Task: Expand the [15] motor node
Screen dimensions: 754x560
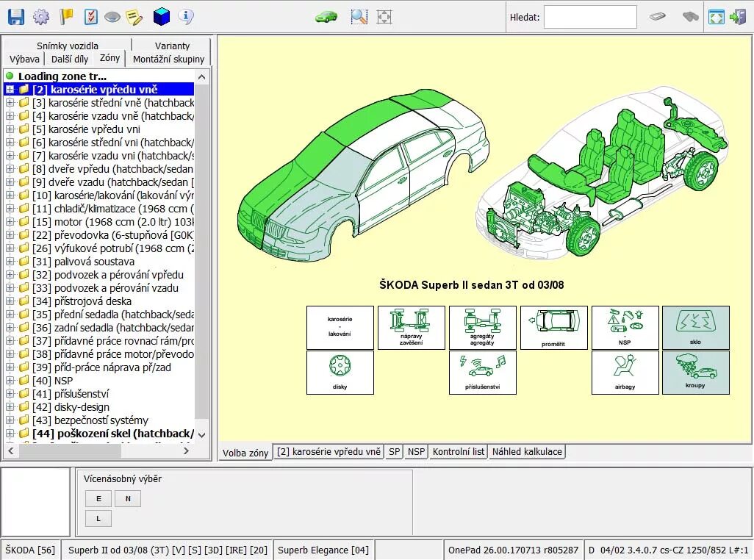Action: tap(10, 222)
